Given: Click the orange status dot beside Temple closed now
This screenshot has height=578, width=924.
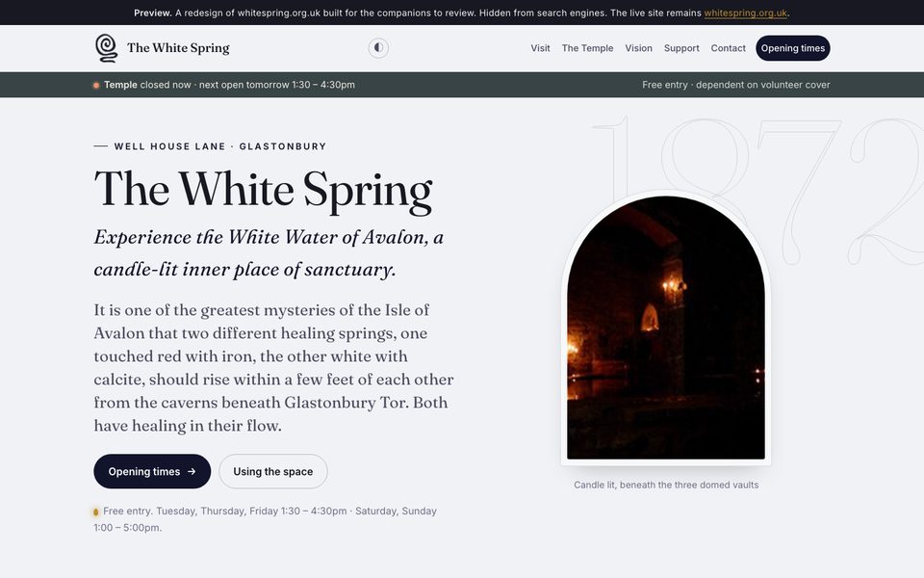Looking at the screenshot, I should (96, 85).
